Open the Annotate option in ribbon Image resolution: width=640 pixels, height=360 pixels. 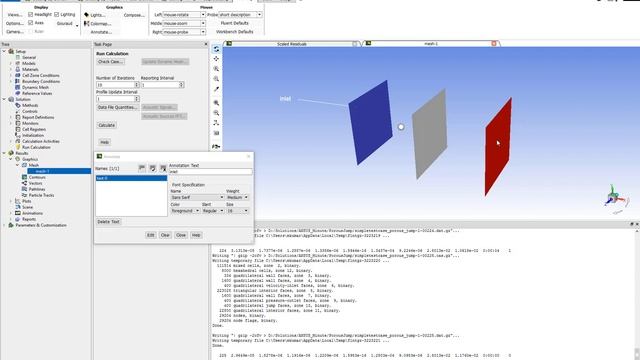coord(101,32)
